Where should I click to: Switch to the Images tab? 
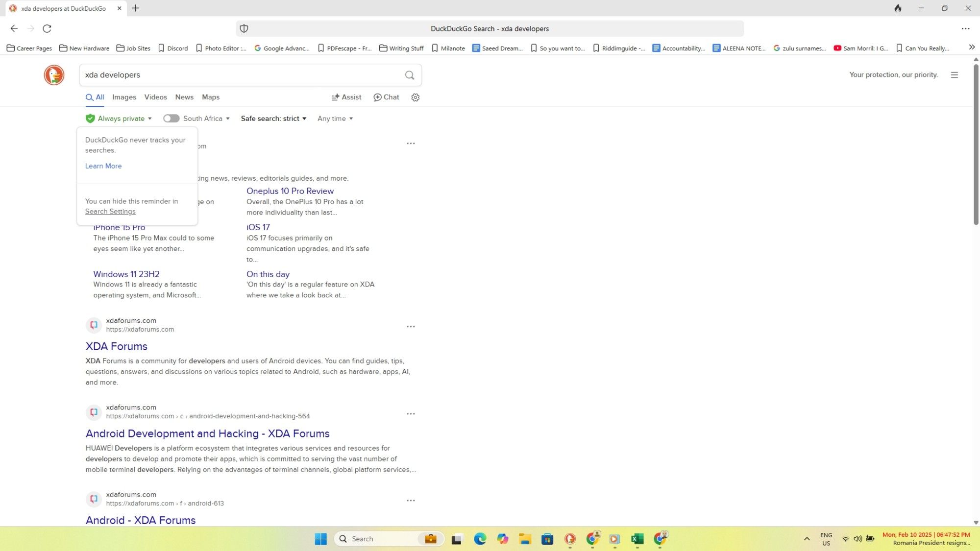(124, 97)
